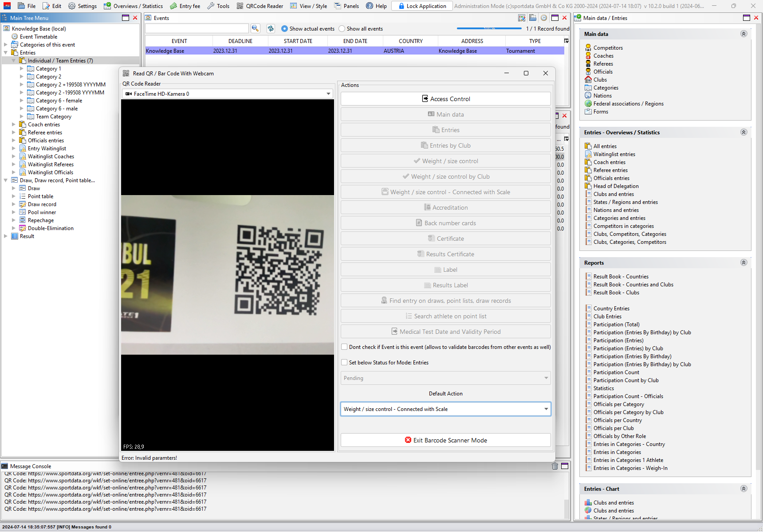Click the refresh icon beside event search
The image size is (763, 532).
click(271, 28)
